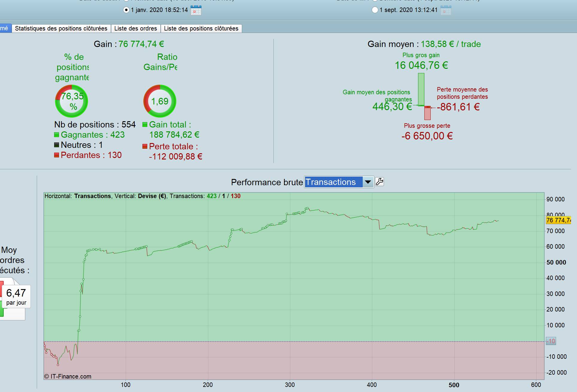The width and height of the screenshot is (577, 392).
Task: Click the Transactions combo box field
Action: 333,182
